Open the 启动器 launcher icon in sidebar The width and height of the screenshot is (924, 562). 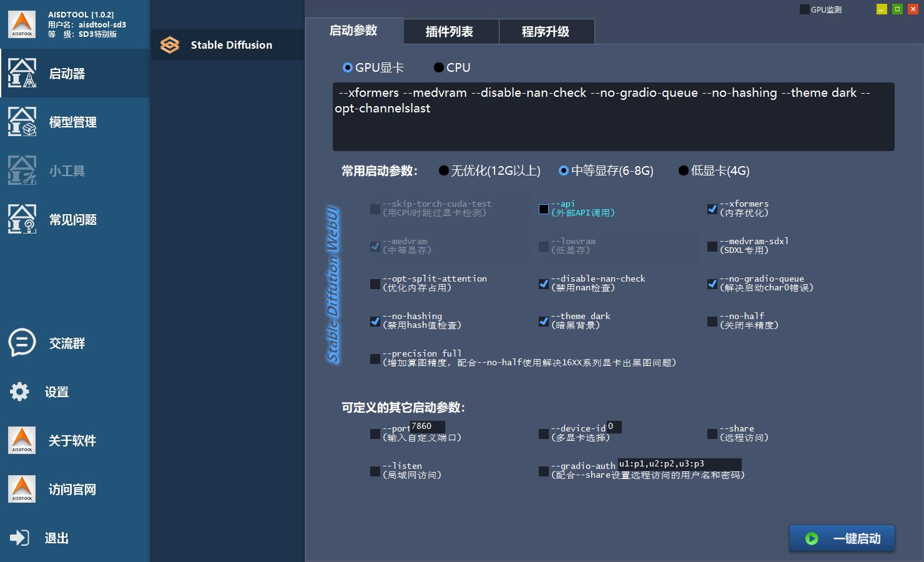pyautogui.click(x=22, y=73)
